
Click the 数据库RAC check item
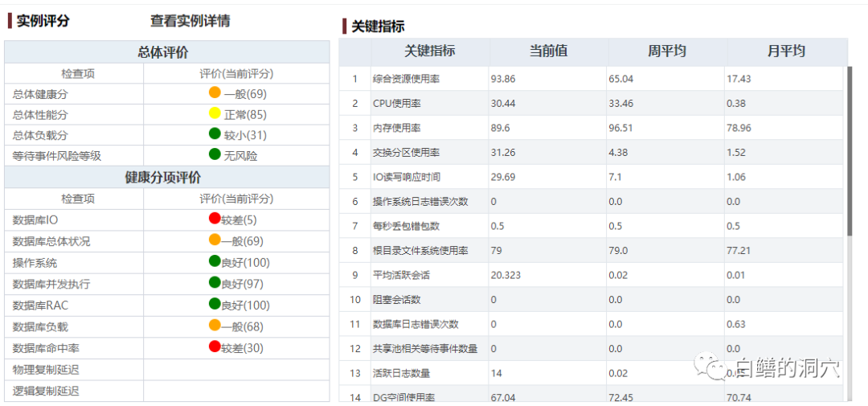click(40, 306)
